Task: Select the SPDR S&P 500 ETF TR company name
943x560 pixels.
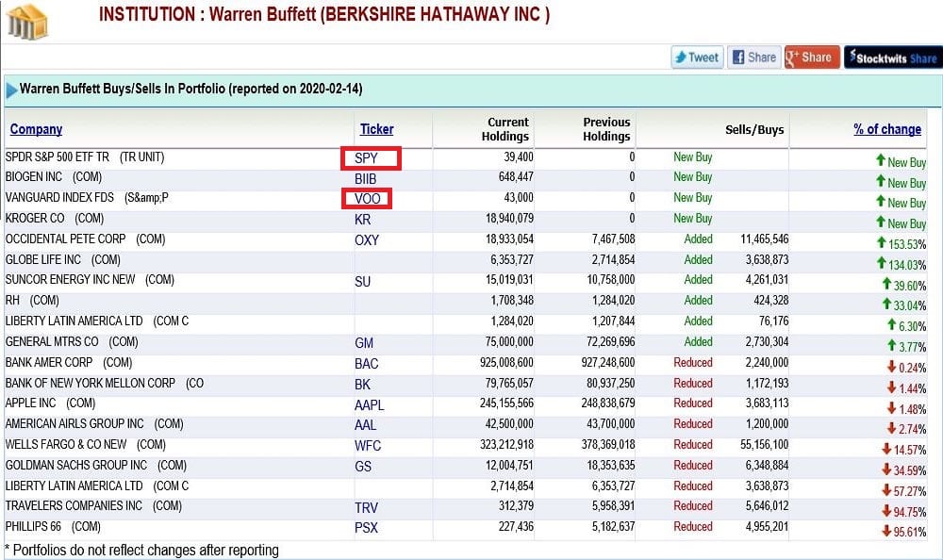Action: (x=58, y=157)
